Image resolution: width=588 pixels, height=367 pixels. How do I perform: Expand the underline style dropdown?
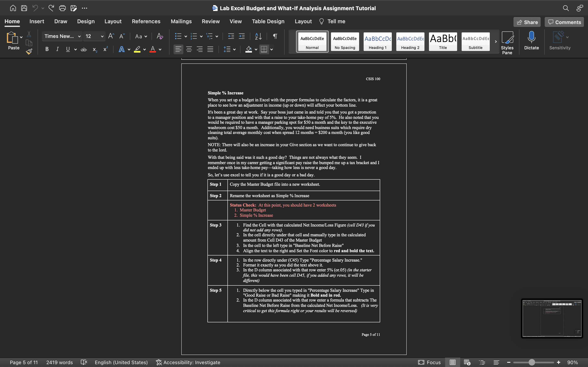point(76,49)
